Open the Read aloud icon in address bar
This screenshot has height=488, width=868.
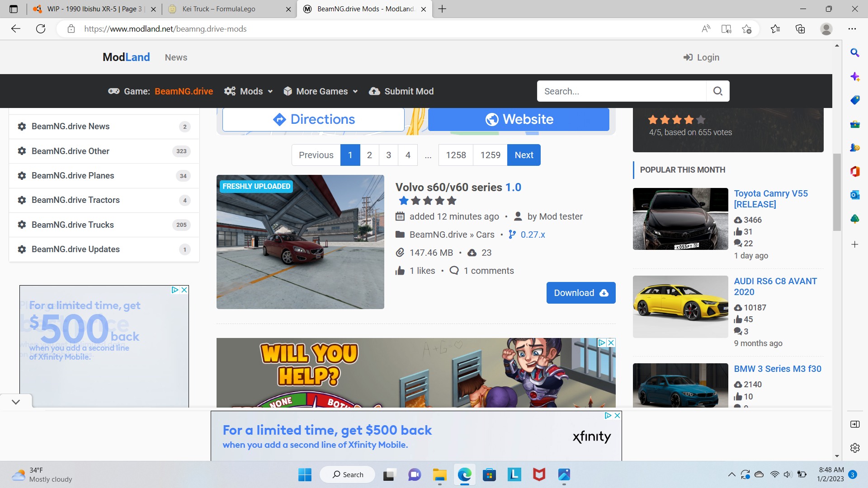[x=706, y=29]
